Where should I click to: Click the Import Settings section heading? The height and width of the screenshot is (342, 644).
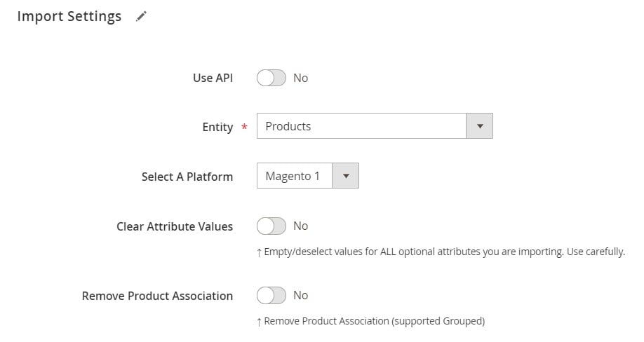click(69, 17)
